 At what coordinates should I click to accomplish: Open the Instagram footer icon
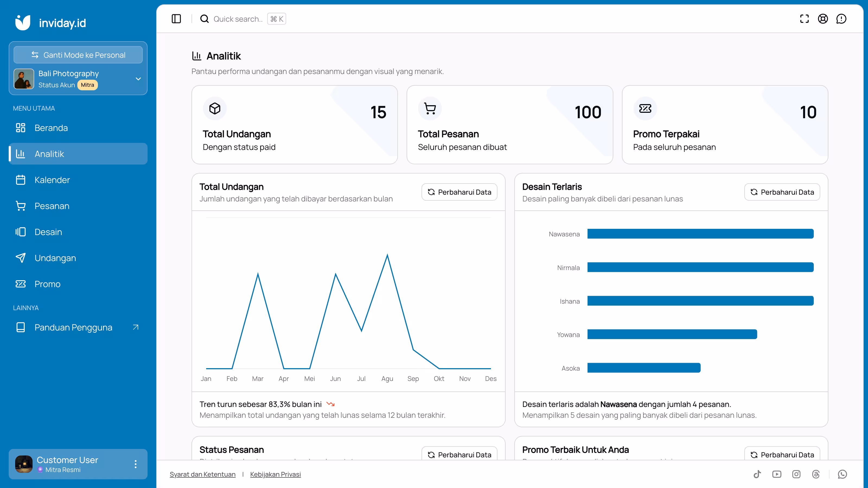coord(796,474)
